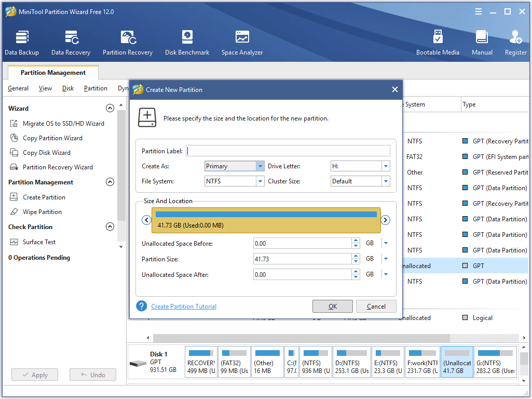Screen dimensions: 532x399
Task: Change unit for Unallocated Space Before
Action: [x=386, y=243]
